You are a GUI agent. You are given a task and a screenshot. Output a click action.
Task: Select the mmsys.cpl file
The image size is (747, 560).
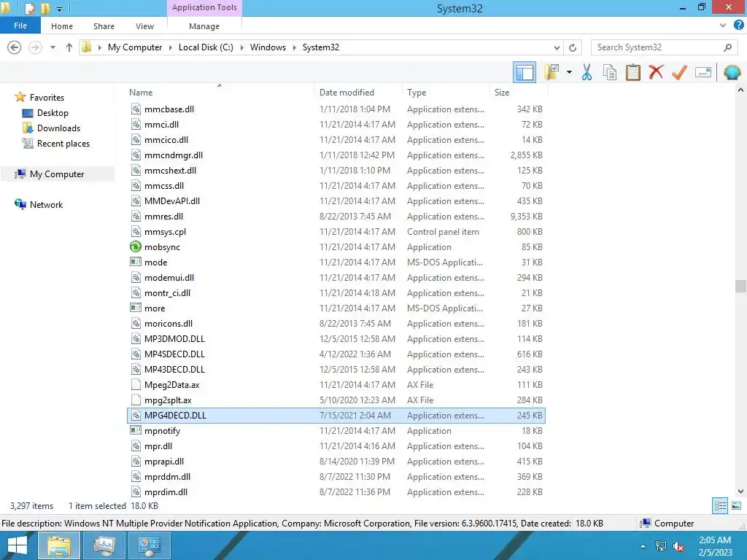pos(165,231)
